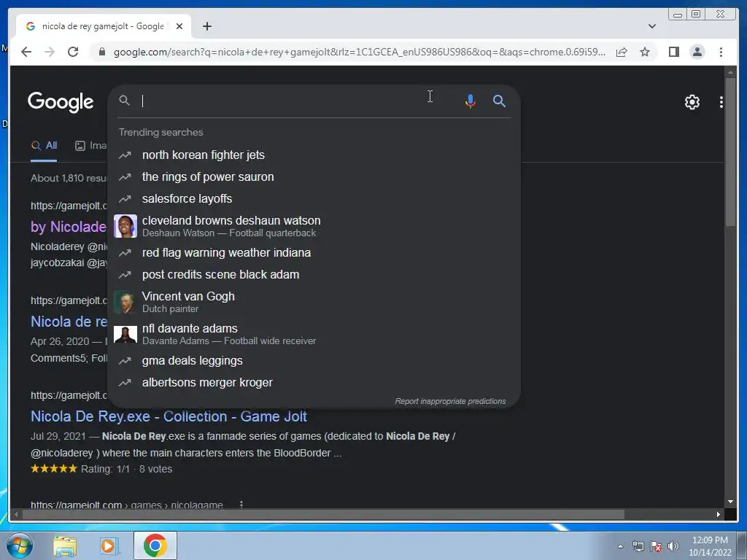This screenshot has height=560, width=747.
Task: Click Chrome's back navigation arrow
Action: coord(26,52)
